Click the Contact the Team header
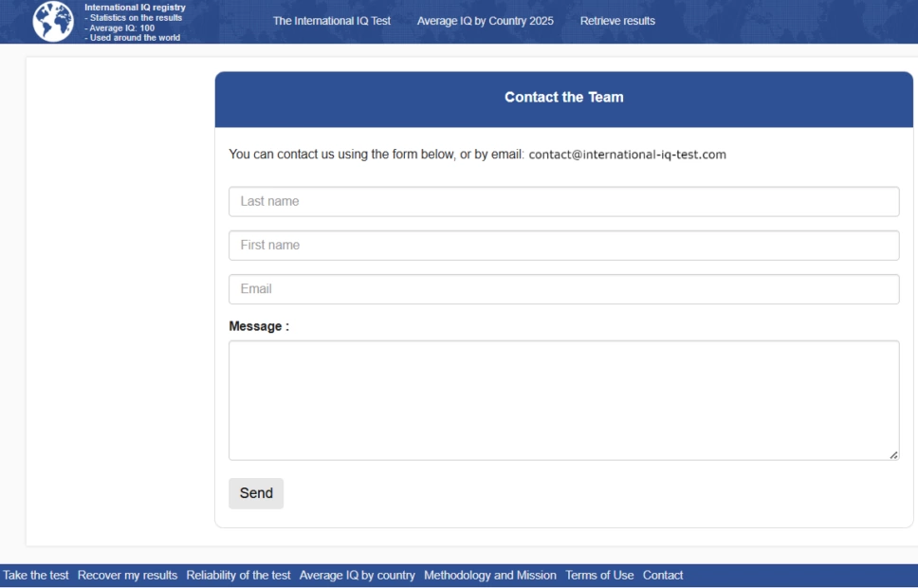Image resolution: width=918 pixels, height=588 pixels. (x=563, y=98)
